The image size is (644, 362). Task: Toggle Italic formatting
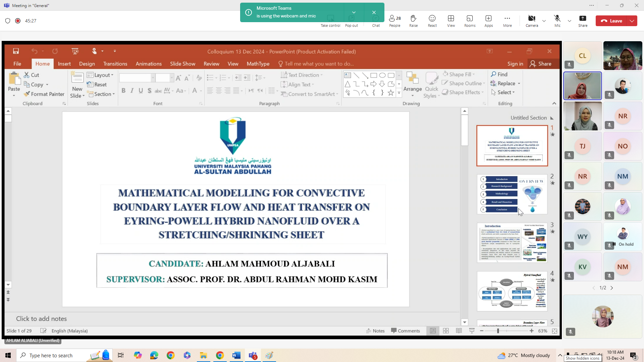click(x=132, y=90)
